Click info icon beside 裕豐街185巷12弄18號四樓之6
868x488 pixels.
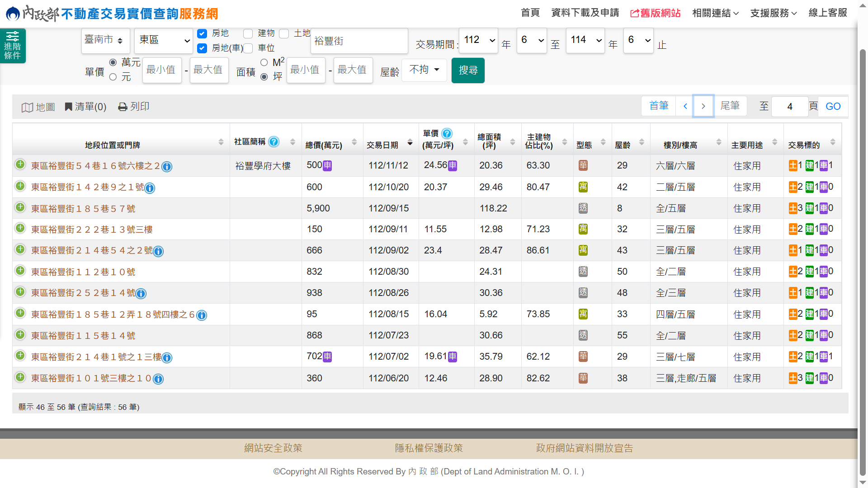click(202, 315)
